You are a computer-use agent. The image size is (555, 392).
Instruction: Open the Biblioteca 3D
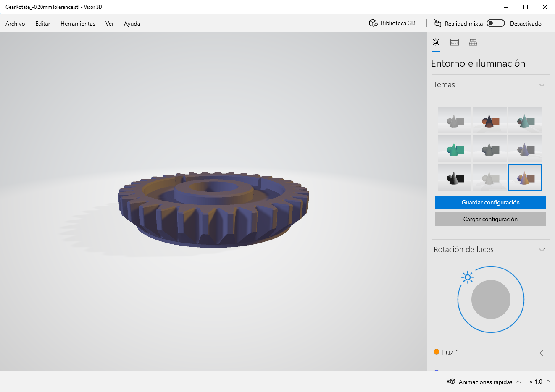coord(392,23)
